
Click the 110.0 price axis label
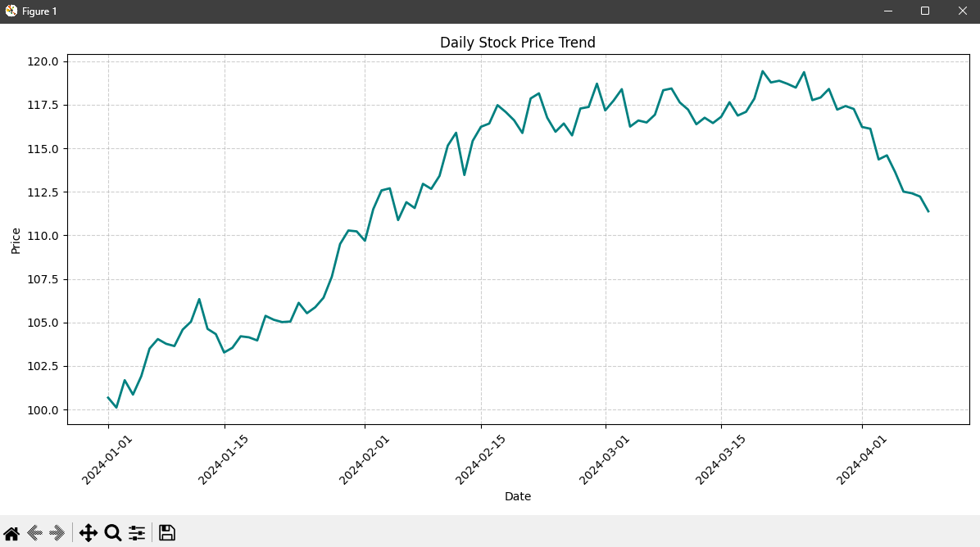43,236
